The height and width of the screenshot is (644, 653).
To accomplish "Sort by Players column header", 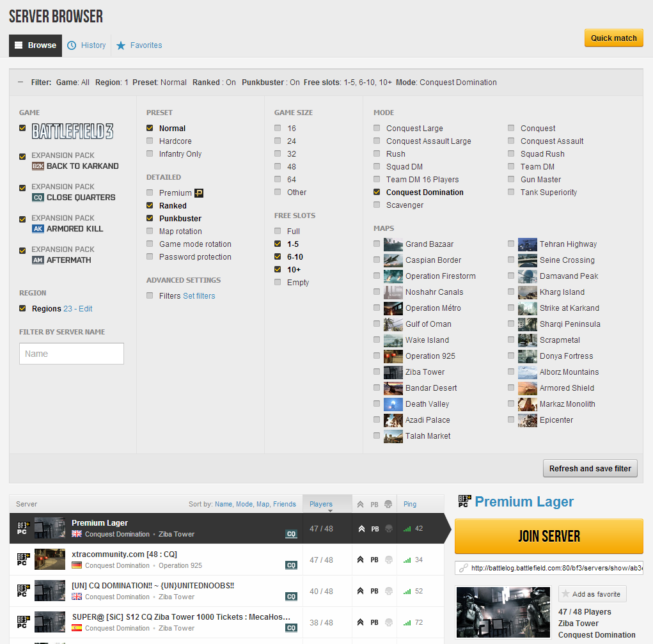I will coord(327,503).
